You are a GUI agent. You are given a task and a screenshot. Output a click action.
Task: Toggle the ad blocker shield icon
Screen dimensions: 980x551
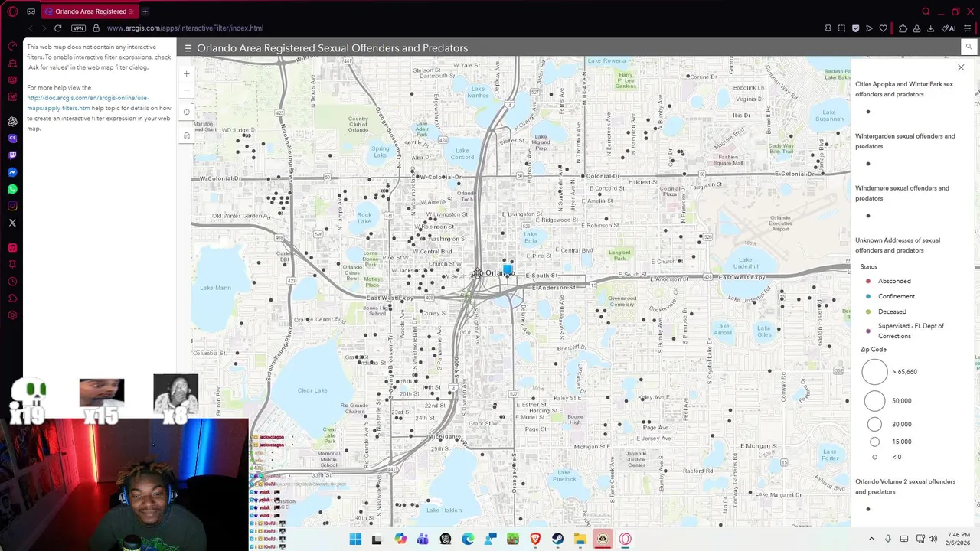click(x=855, y=28)
